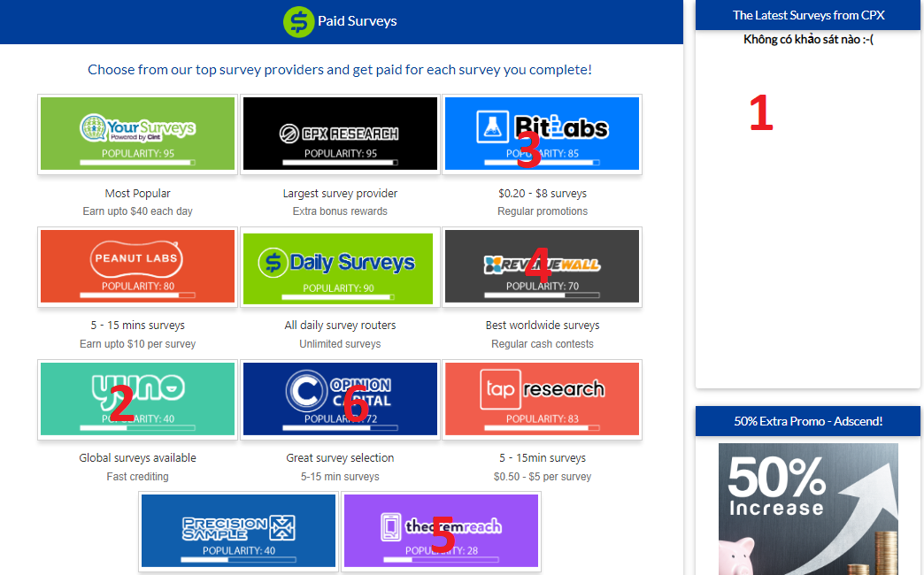Viewport: 924px width, 575px height.
Task: Click 'Fast crediting' text
Action: 137,476
